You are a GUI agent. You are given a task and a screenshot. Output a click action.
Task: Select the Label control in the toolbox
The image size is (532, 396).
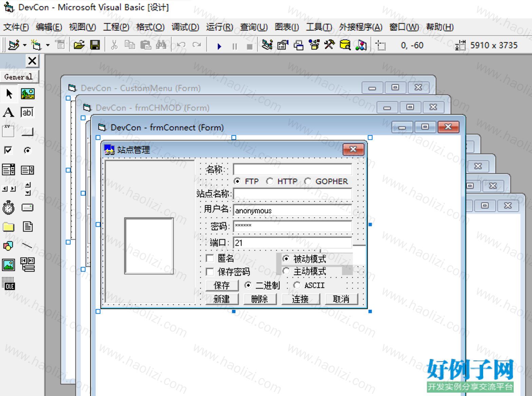[x=8, y=112]
